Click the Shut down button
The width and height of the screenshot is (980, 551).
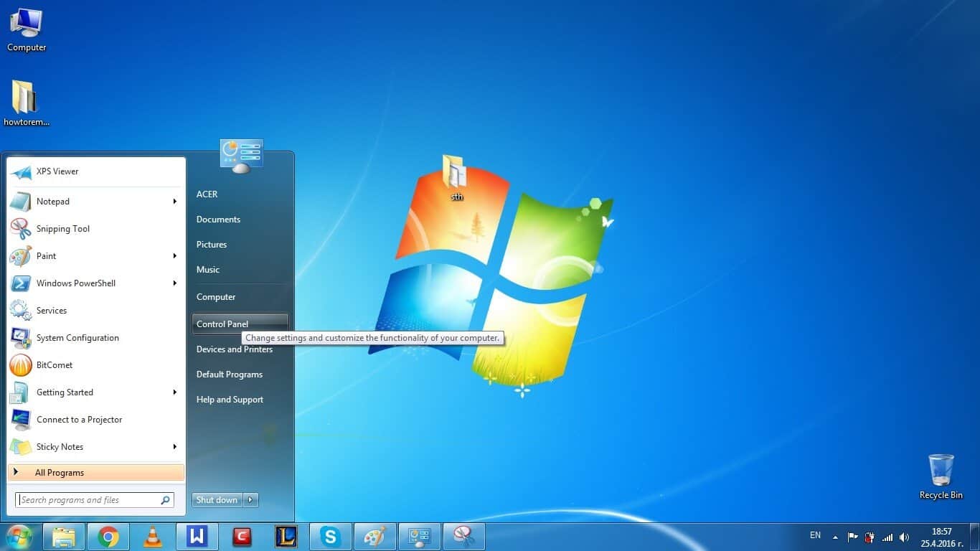(x=217, y=500)
